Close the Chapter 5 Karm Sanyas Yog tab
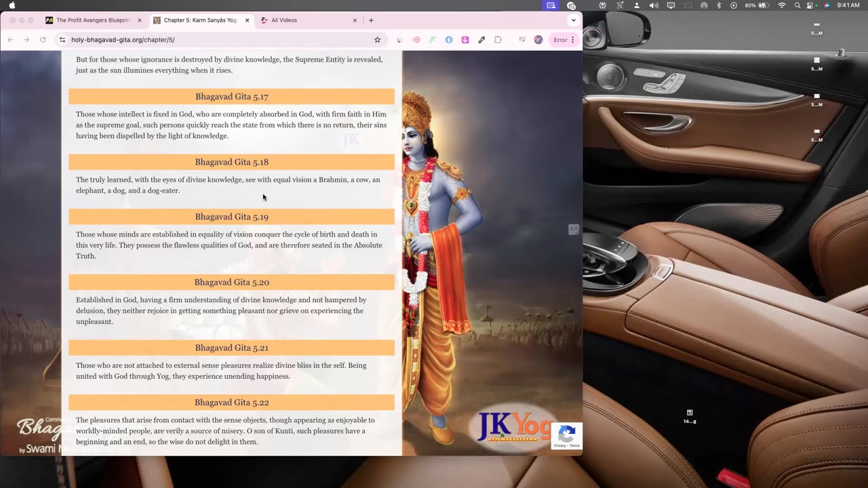This screenshot has width=868, height=488. (247, 20)
